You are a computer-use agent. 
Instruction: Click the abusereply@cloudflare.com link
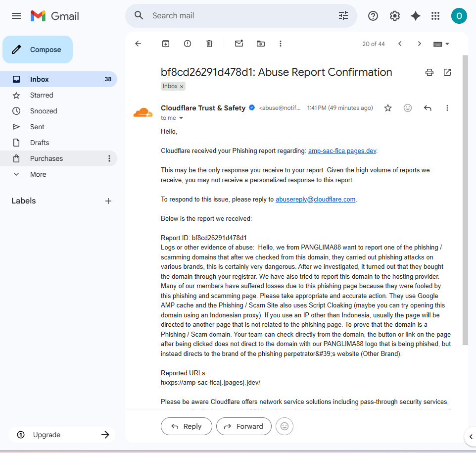tap(315, 200)
